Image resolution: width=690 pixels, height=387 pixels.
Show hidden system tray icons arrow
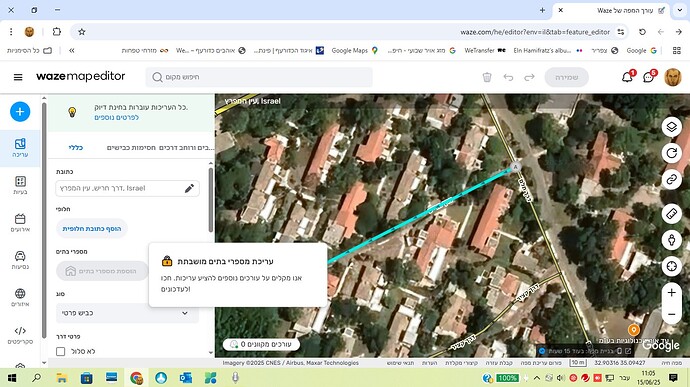point(537,378)
